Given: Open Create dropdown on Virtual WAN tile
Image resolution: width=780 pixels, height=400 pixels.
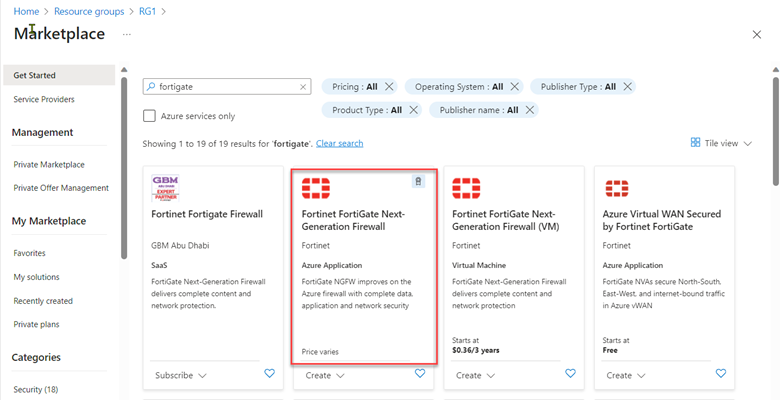Looking at the screenshot, I should pyautogui.click(x=626, y=375).
